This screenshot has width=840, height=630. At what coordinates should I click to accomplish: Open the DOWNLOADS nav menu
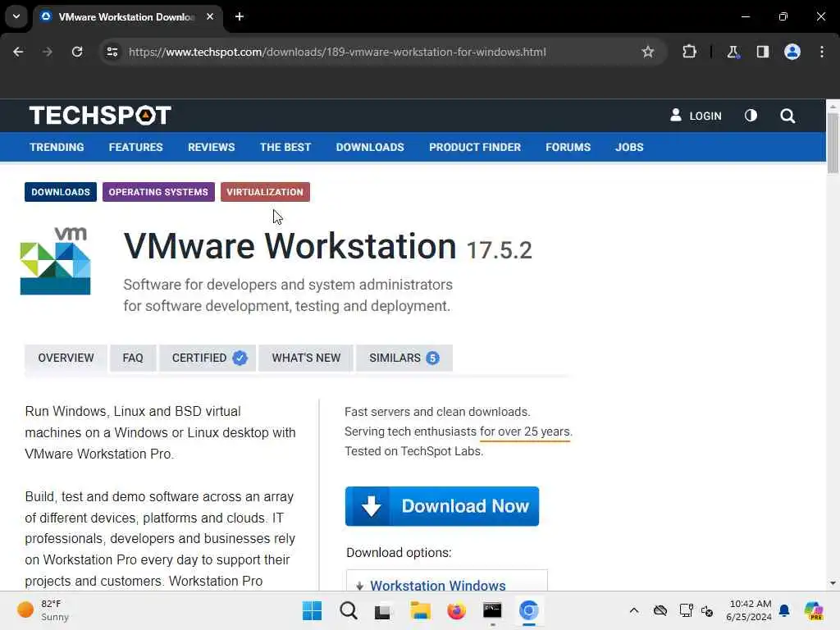tap(370, 148)
